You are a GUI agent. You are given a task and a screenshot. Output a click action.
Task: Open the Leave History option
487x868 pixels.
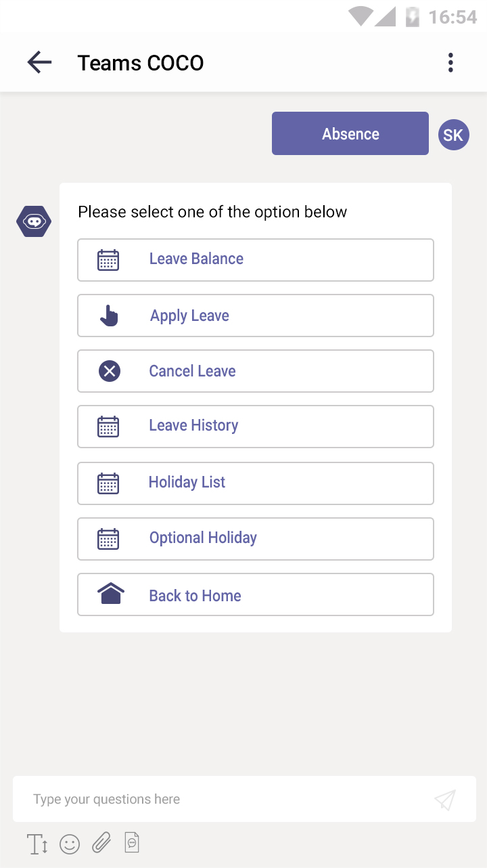pos(256,427)
